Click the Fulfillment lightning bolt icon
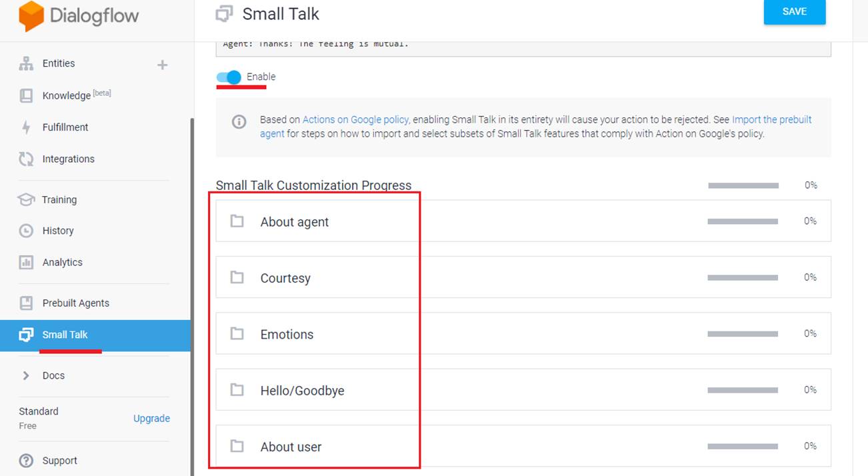This screenshot has width=868, height=476. coord(26,127)
